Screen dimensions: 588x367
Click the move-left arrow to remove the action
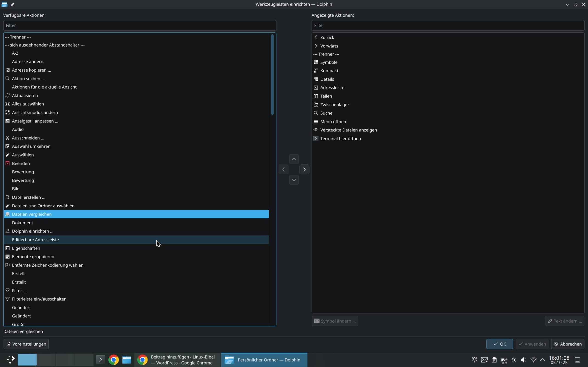(x=283, y=170)
